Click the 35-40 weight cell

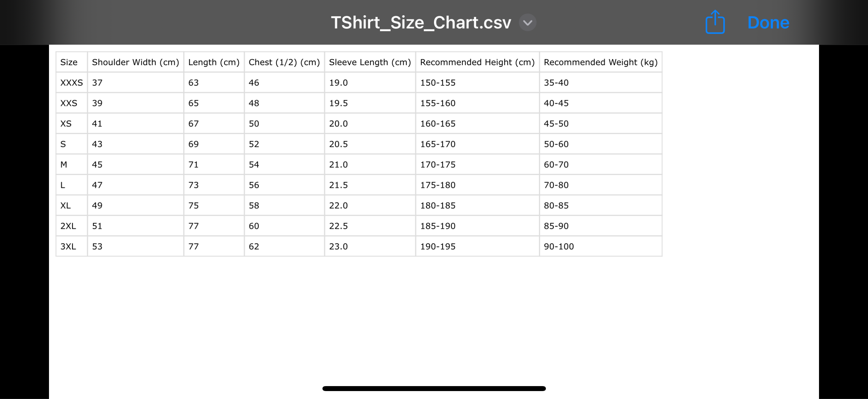click(x=556, y=83)
